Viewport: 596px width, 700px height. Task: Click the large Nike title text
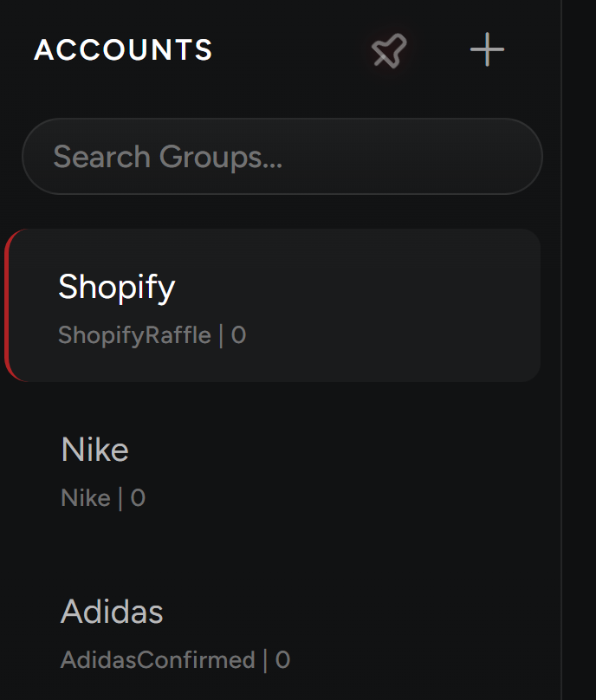pyautogui.click(x=94, y=450)
